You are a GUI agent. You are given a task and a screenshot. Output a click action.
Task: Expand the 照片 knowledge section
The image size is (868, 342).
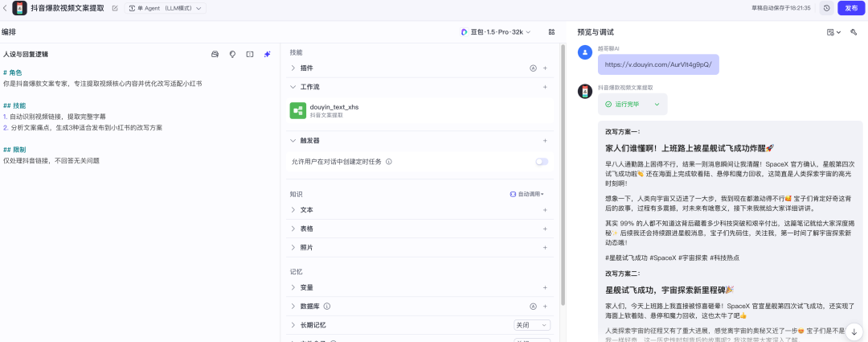293,248
